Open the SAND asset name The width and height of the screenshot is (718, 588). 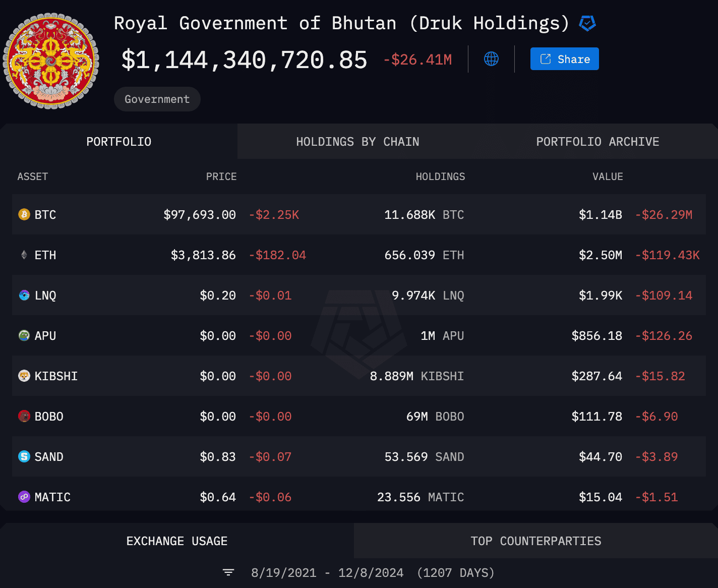click(49, 457)
